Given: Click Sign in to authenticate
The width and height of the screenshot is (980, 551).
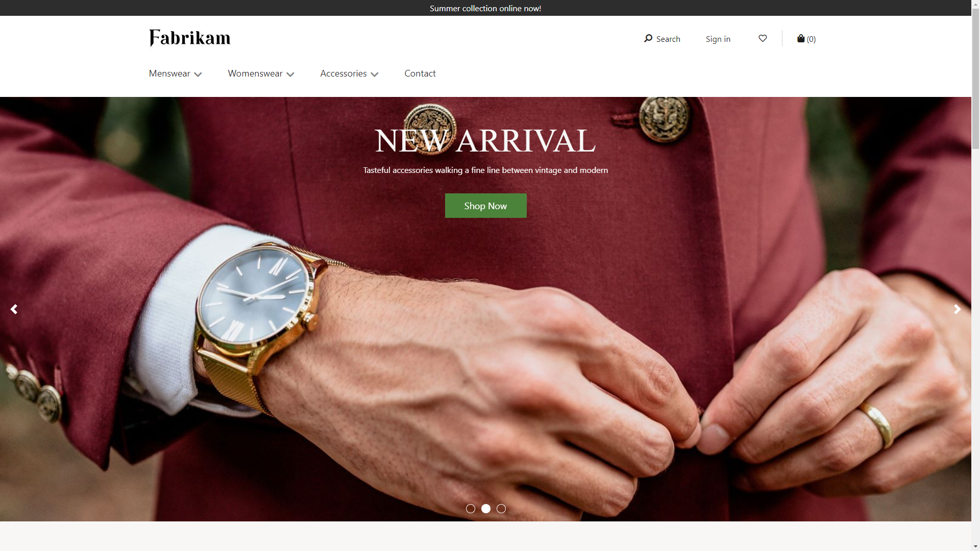Looking at the screenshot, I should [718, 38].
